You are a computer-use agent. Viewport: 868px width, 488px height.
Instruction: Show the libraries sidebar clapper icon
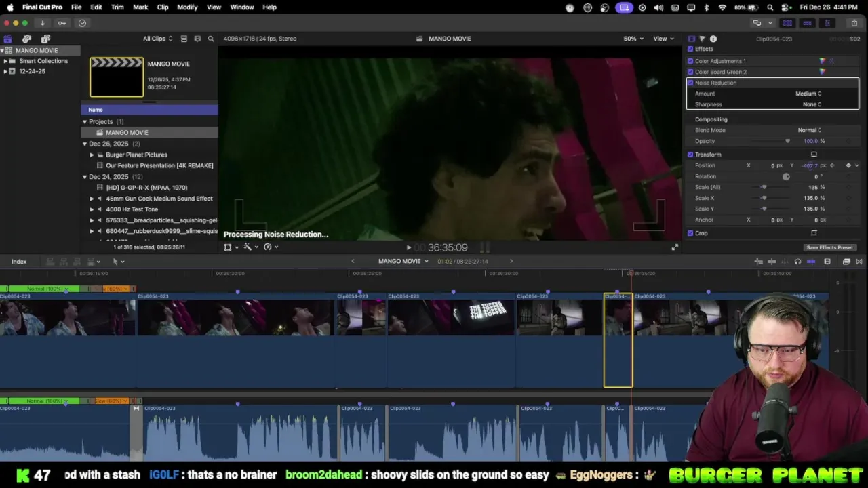click(x=7, y=39)
